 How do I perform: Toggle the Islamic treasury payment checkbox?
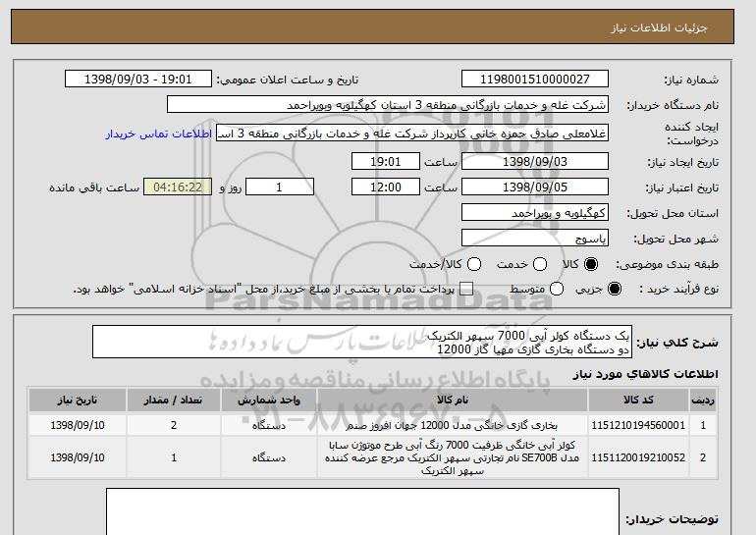(466, 289)
